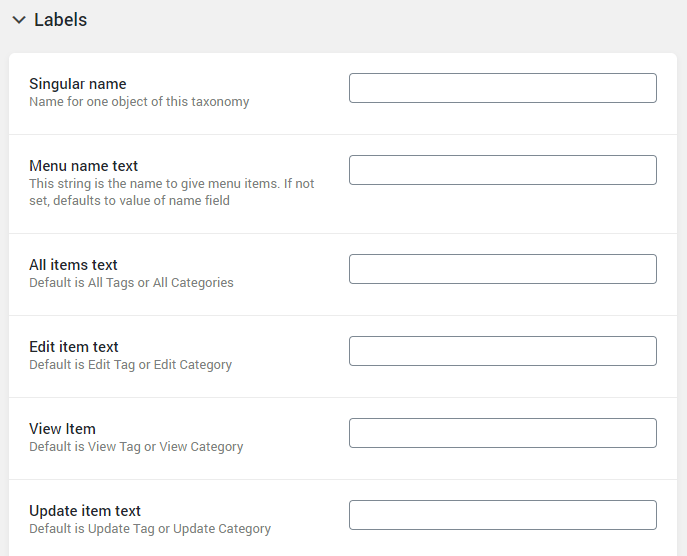Click the Edit item text label
The image size is (687, 556).
point(74,347)
